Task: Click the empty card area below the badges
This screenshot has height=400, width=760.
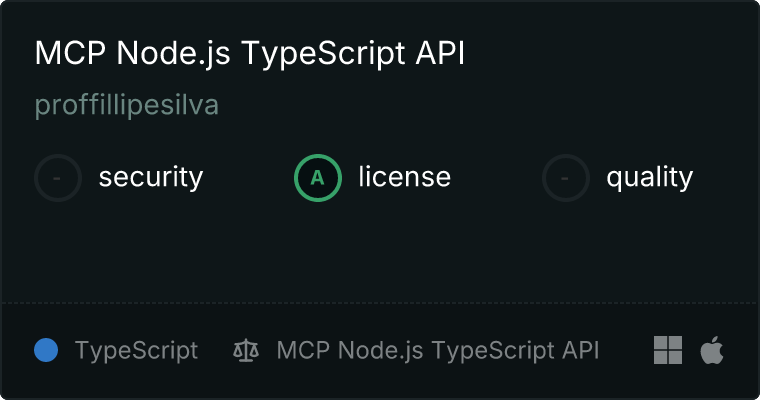Action: [380, 250]
